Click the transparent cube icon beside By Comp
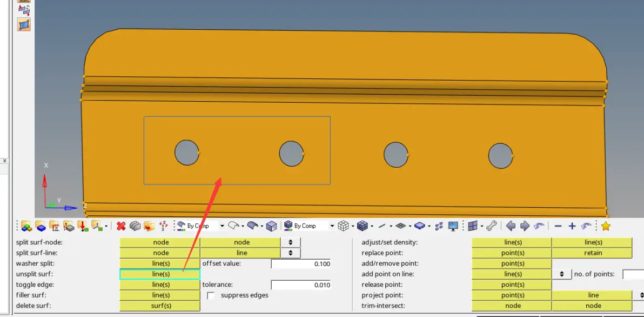The height and width of the screenshot is (317, 644). 271,226
